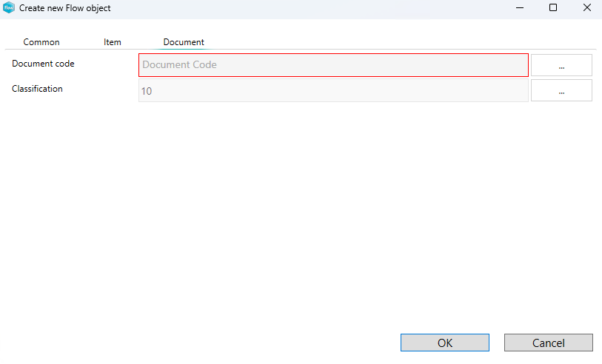Click the "Create new Flow object" title text

(65, 8)
